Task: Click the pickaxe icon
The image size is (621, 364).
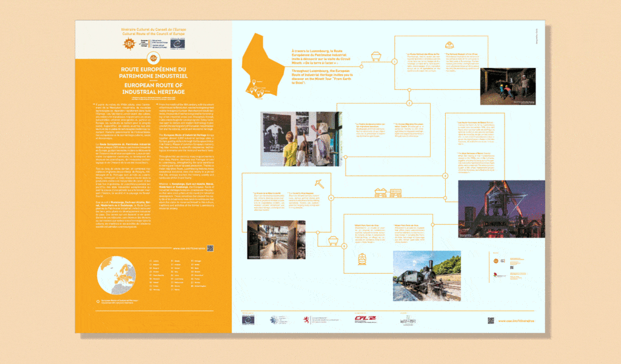Action: (x=319, y=184)
